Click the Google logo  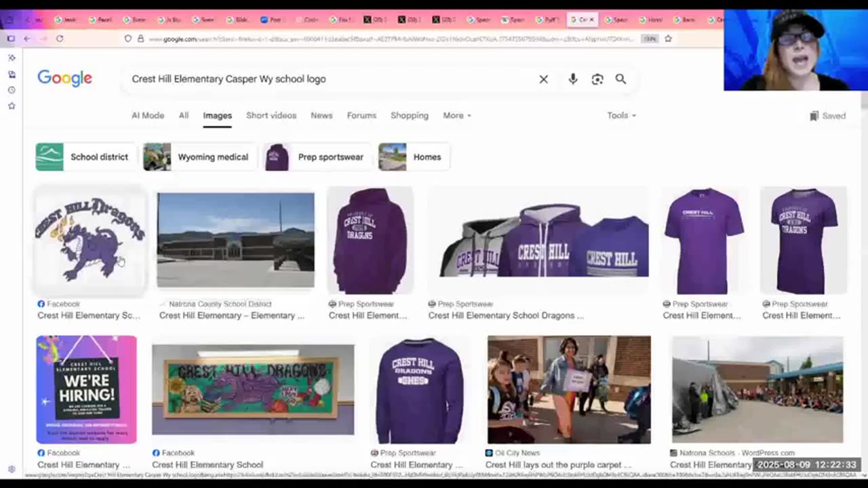64,79
